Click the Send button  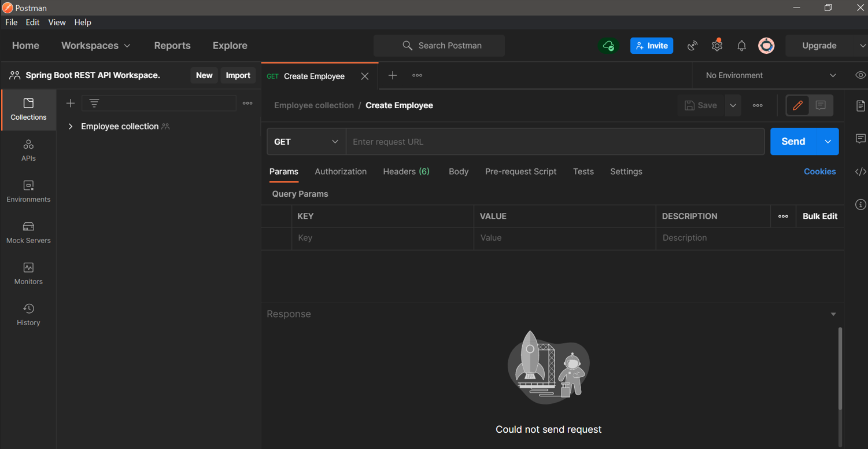click(793, 142)
